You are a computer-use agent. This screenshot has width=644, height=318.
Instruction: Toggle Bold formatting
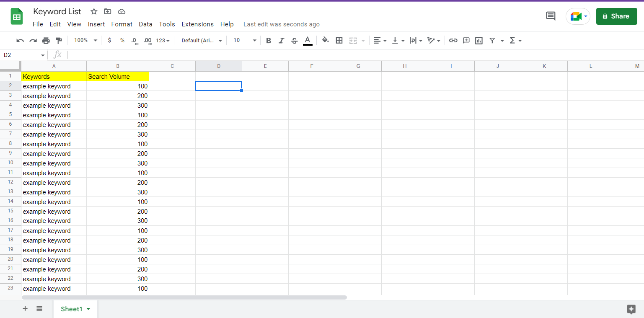tap(269, 41)
